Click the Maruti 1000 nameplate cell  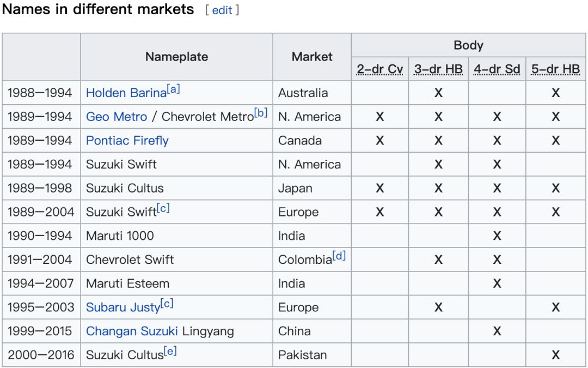point(120,236)
